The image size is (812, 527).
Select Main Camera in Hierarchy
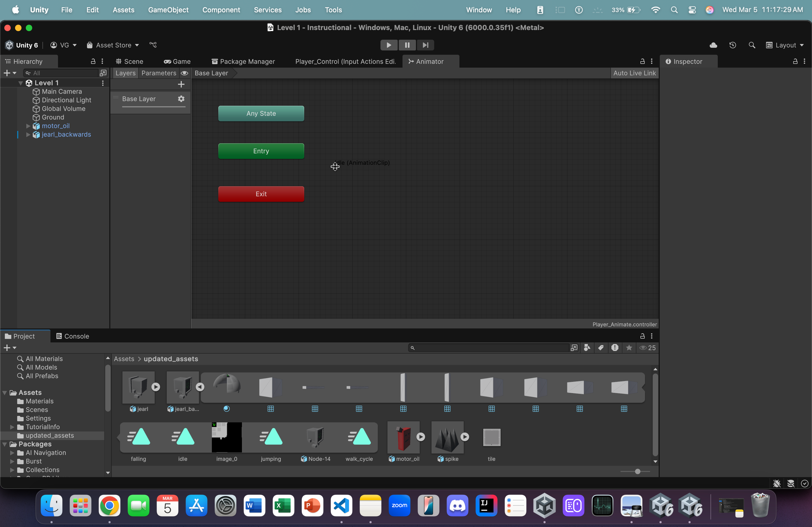tap(61, 91)
